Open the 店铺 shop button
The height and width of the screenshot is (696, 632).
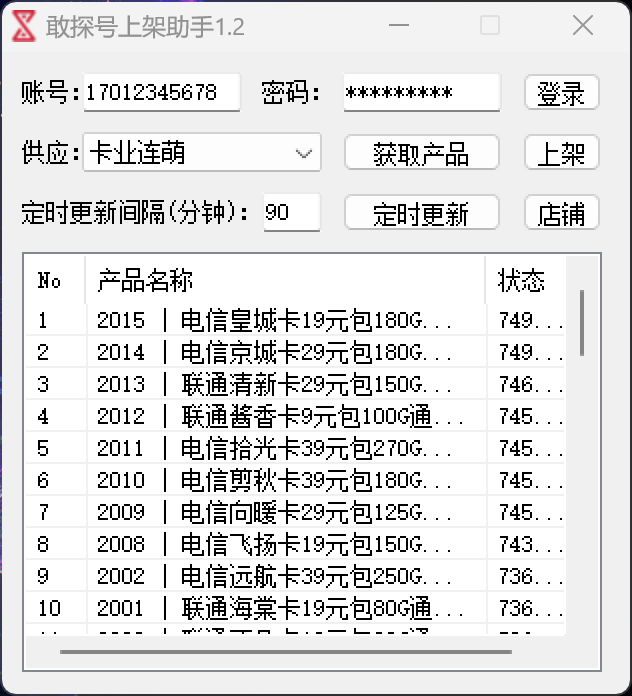click(x=561, y=213)
